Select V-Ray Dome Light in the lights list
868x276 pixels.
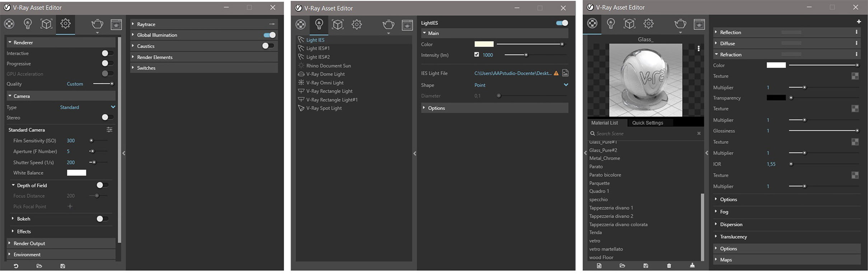[326, 74]
